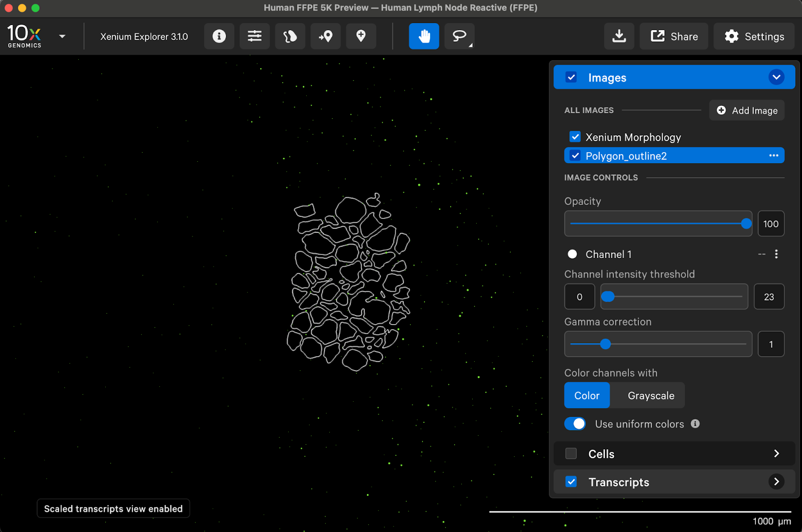Expand the Transcripts panel arrow

[776, 481]
